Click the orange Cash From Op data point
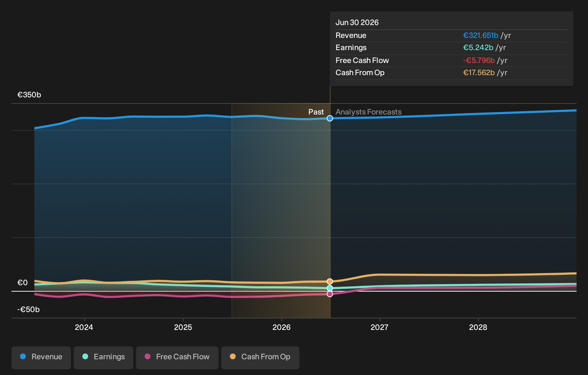The height and width of the screenshot is (375, 588). 330,282
